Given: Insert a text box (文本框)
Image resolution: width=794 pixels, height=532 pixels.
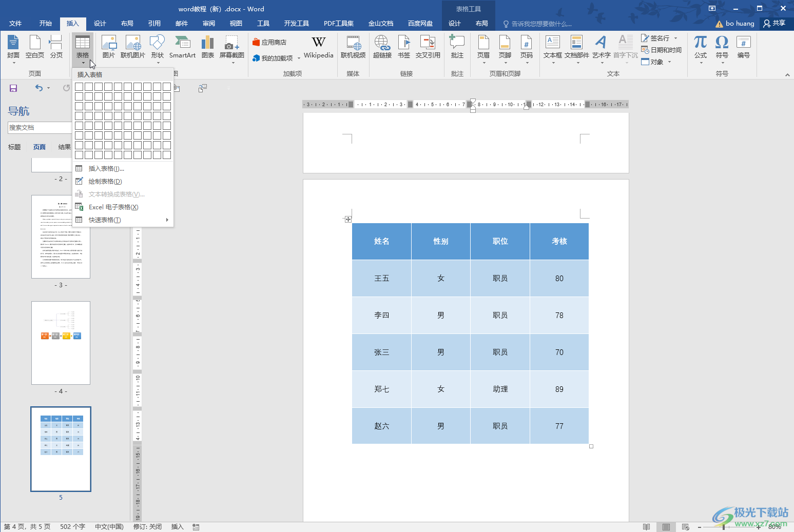Looking at the screenshot, I should tap(553, 49).
